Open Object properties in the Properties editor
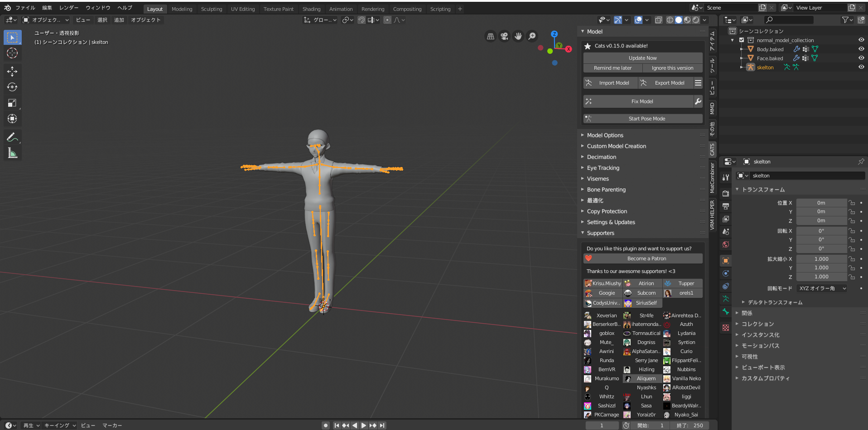868x430 pixels. pos(725,260)
